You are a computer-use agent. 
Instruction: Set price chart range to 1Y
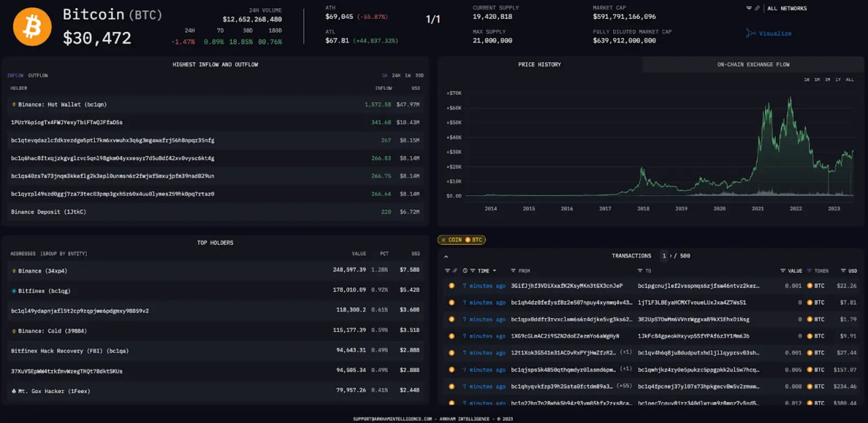pyautogui.click(x=838, y=79)
